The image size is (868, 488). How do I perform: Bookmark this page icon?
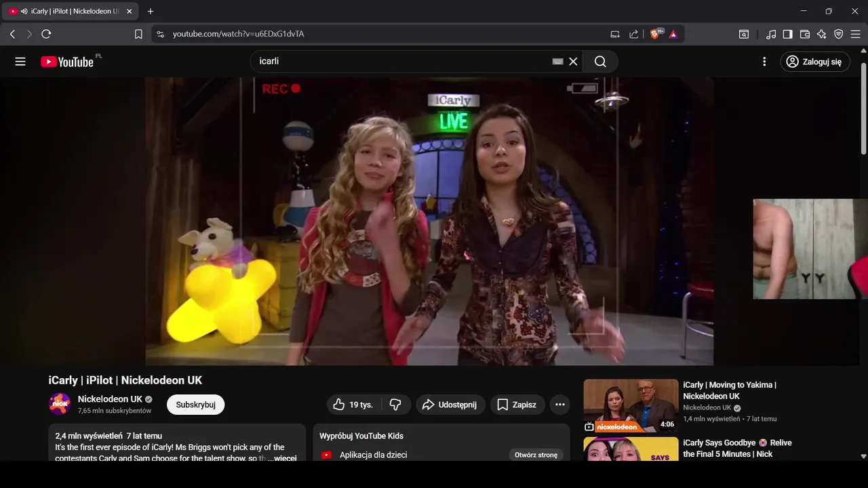tap(138, 34)
